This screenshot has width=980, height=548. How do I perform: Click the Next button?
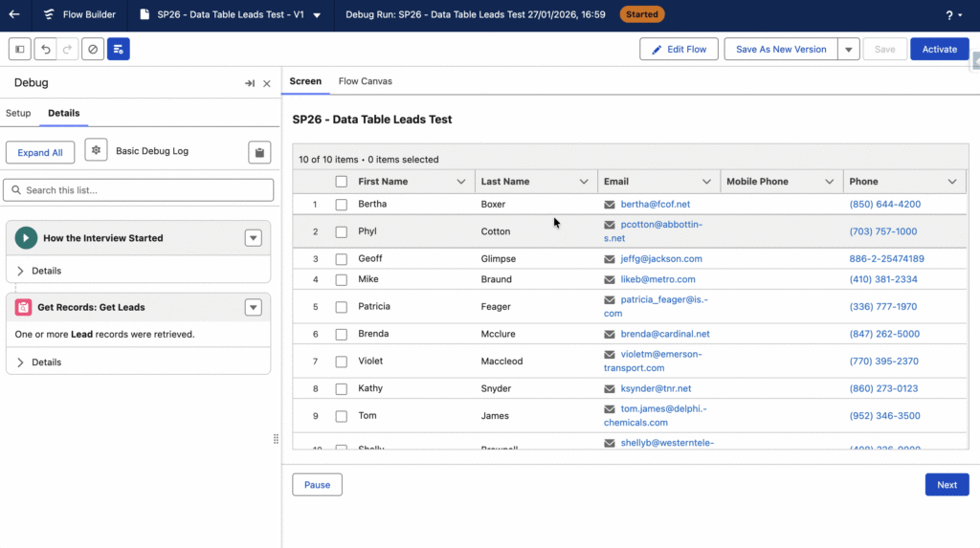(947, 485)
